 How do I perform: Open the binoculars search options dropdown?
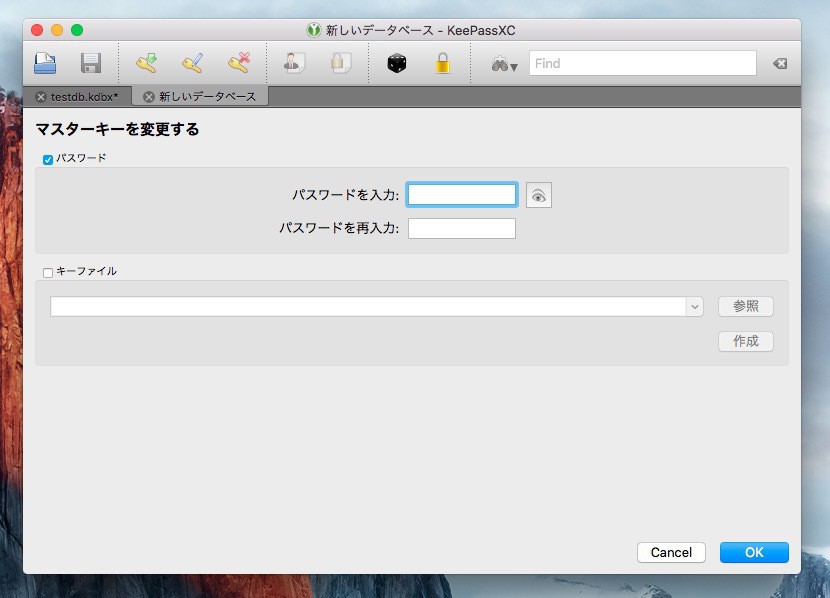[504, 65]
